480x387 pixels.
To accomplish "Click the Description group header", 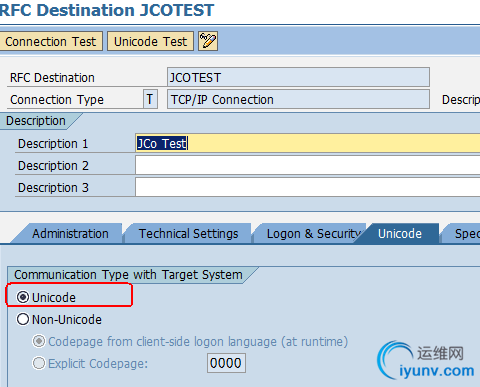I will (x=36, y=121).
